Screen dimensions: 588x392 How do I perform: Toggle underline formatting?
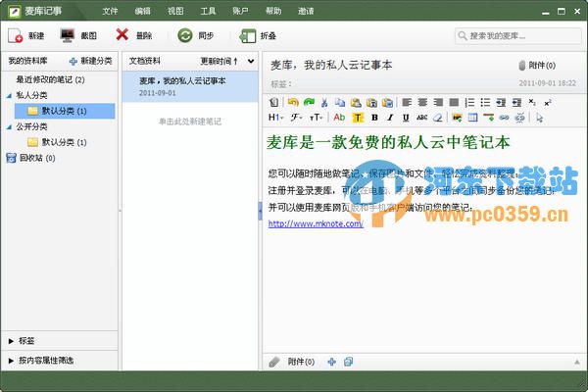click(x=406, y=118)
